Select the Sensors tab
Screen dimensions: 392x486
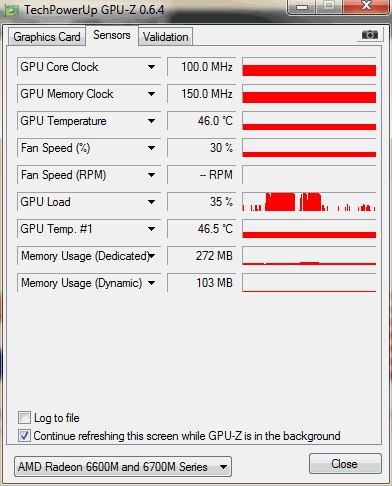(112, 35)
